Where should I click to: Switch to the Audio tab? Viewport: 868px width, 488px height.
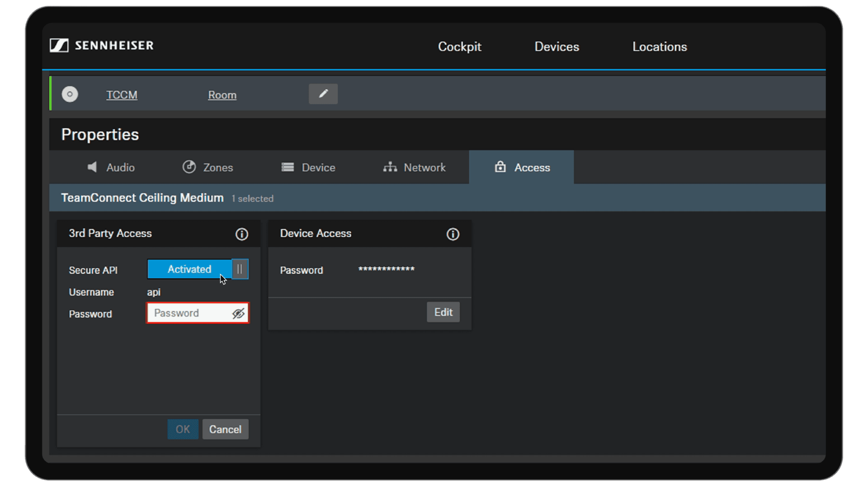click(111, 167)
